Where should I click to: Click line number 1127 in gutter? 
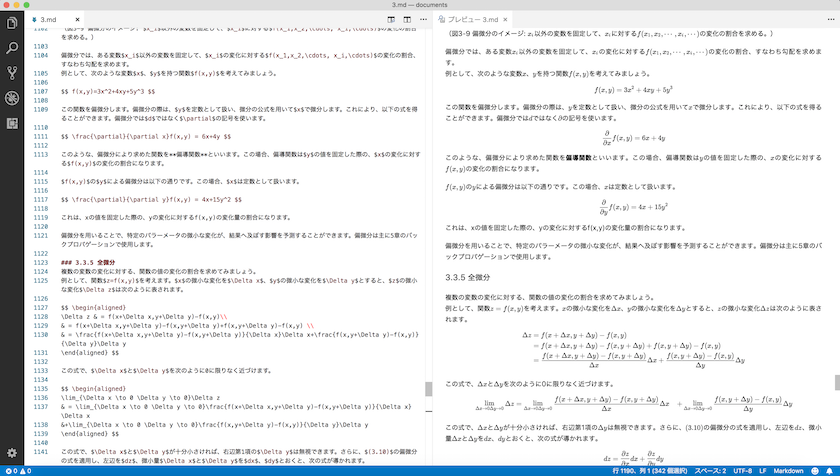41,308
